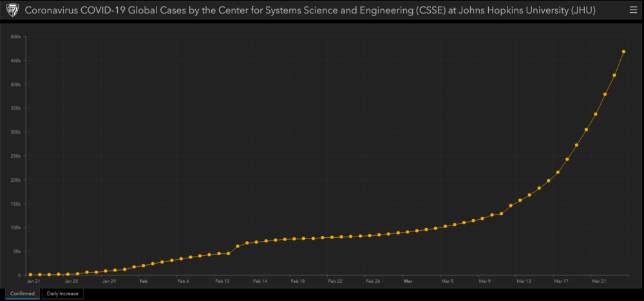Click the Coronavirus COVID-19 Global Cases title

click(310, 10)
